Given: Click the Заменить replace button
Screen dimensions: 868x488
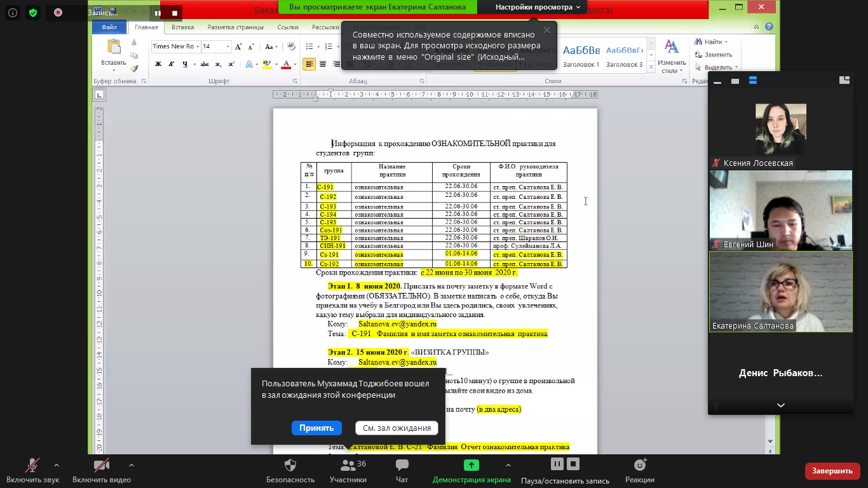Looking at the screenshot, I should click(x=714, y=55).
